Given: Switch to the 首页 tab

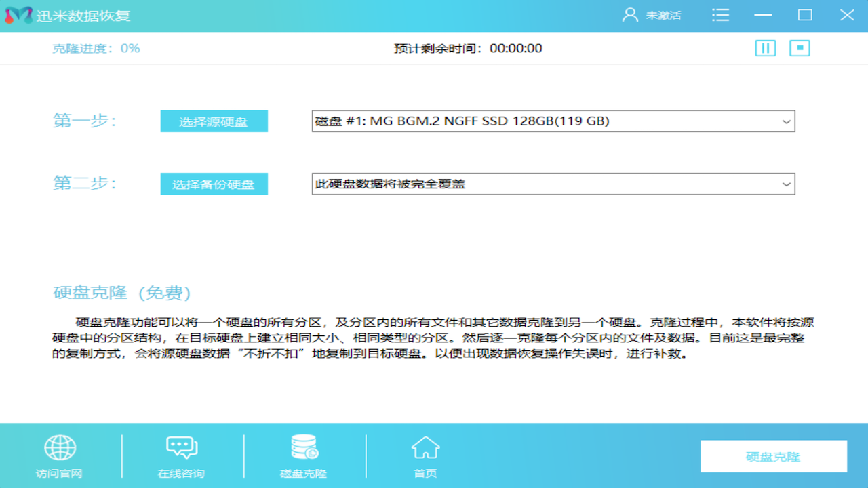Looking at the screenshot, I should coord(425,455).
